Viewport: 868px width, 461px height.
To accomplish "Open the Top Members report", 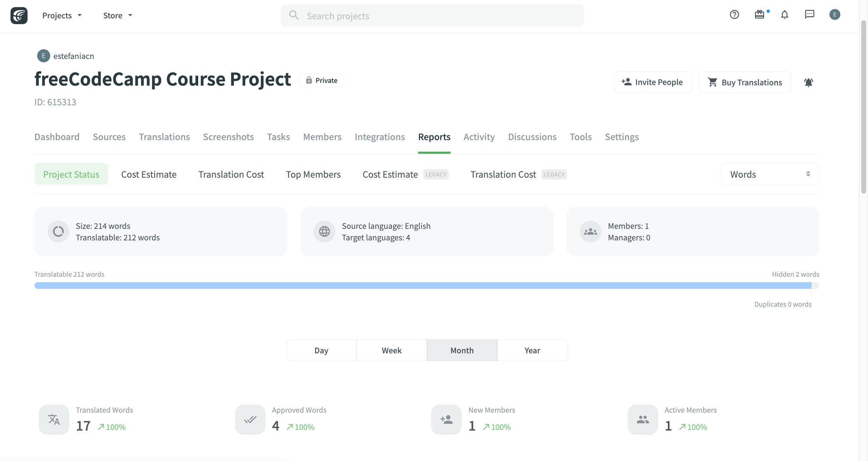I will [x=313, y=174].
